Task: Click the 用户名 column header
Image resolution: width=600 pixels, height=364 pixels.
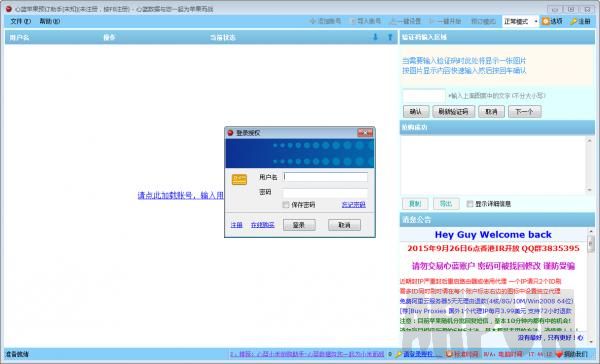Action: click(x=20, y=38)
